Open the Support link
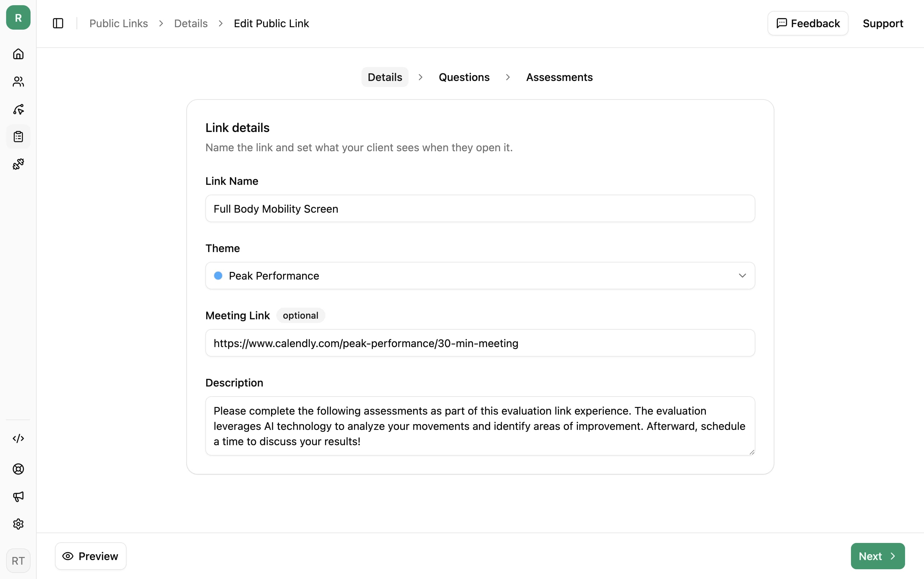Screen dimensions: 924x579 point(883,23)
